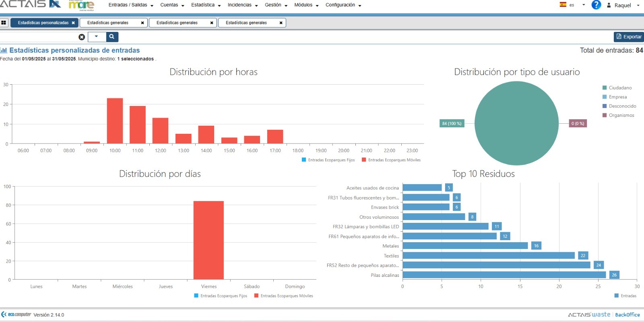The width and height of the screenshot is (644, 322).
Task: Close the Estadísticas personalizadas tab
Action: [x=73, y=23]
